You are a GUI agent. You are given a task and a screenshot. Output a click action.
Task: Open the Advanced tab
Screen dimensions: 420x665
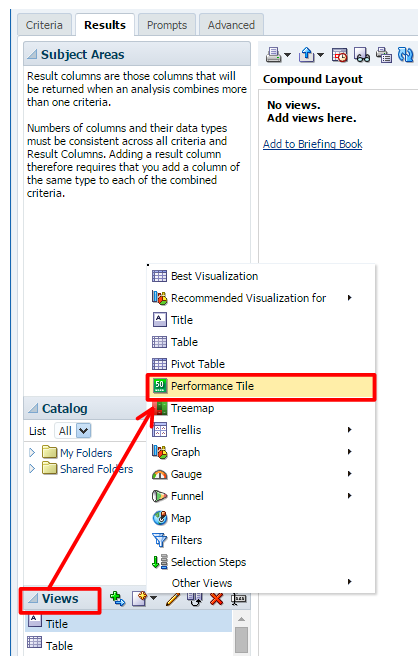pyautogui.click(x=231, y=25)
